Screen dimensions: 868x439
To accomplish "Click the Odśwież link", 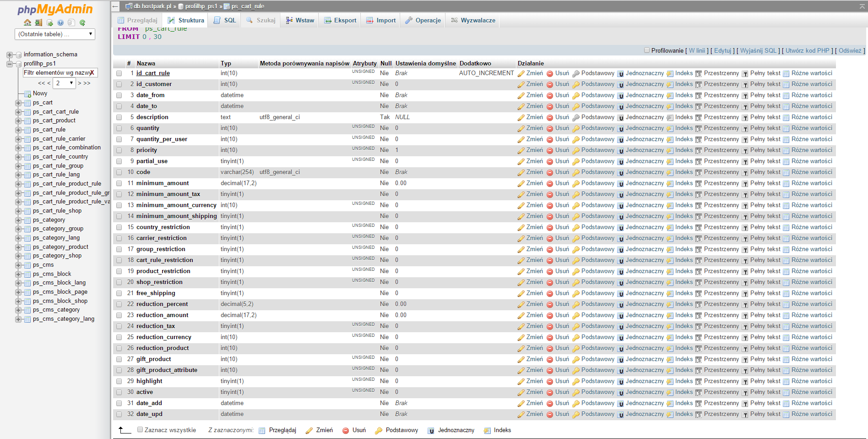I will [850, 50].
